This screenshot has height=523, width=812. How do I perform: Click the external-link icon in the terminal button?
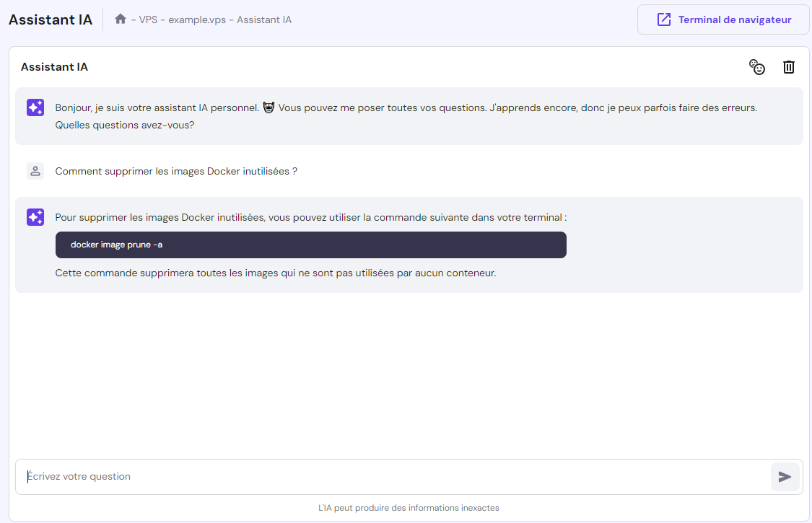click(x=663, y=19)
